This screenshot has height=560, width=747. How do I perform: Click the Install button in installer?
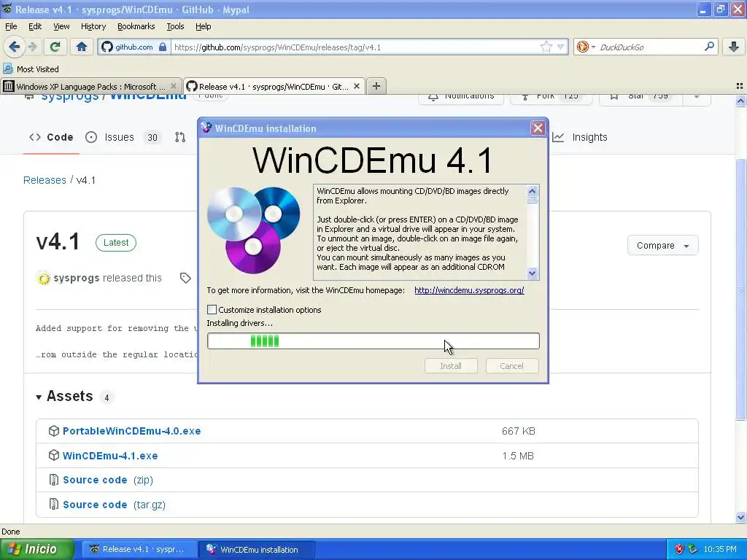tap(451, 366)
